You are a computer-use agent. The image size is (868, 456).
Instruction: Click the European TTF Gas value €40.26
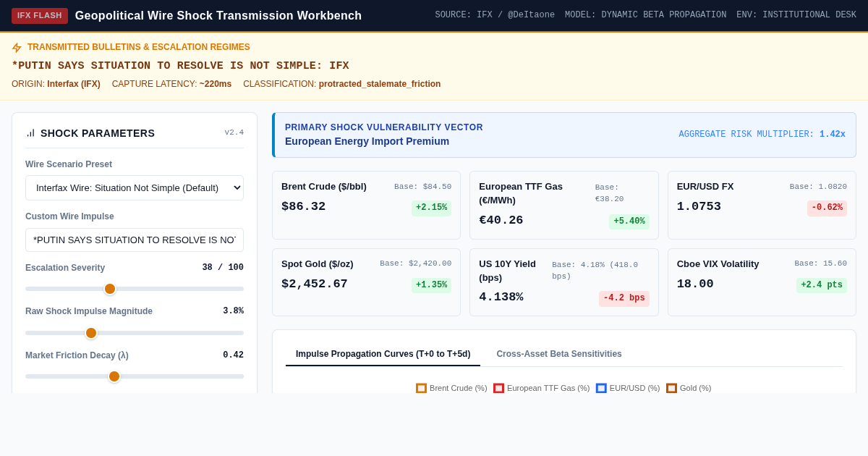501,220
